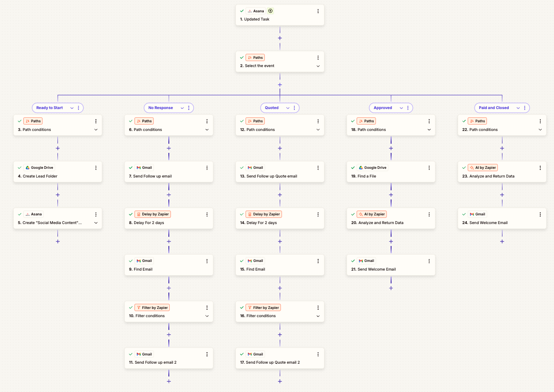The image size is (554, 392).
Task: Open the kebab menu of the Quoted path
Action: pos(294,108)
